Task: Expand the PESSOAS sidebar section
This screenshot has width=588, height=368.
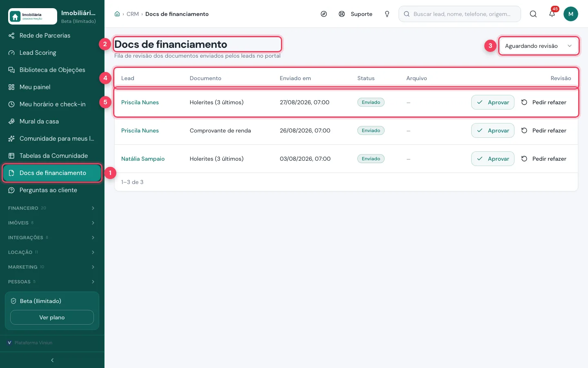Action: pos(52,282)
